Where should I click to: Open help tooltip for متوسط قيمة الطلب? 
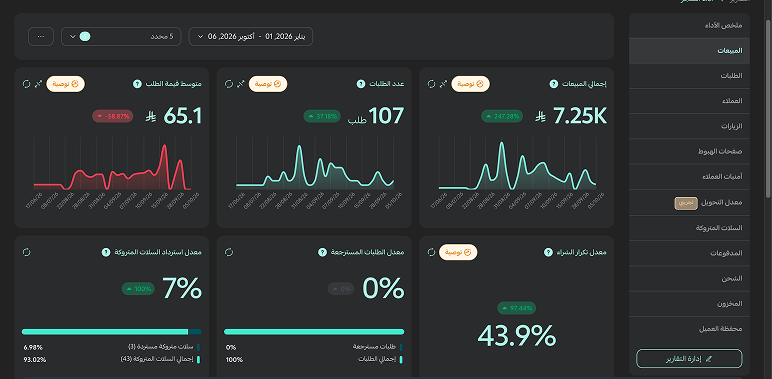pyautogui.click(x=137, y=84)
